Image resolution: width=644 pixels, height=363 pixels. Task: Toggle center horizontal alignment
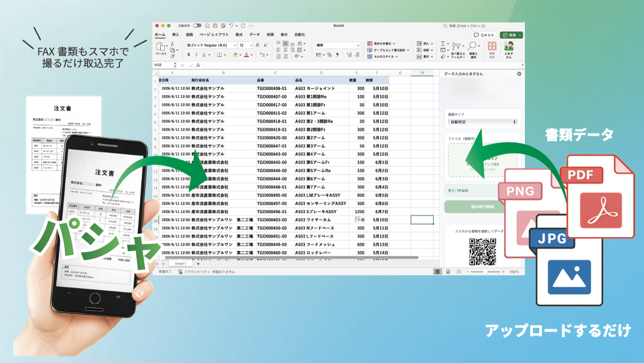pos(286,50)
